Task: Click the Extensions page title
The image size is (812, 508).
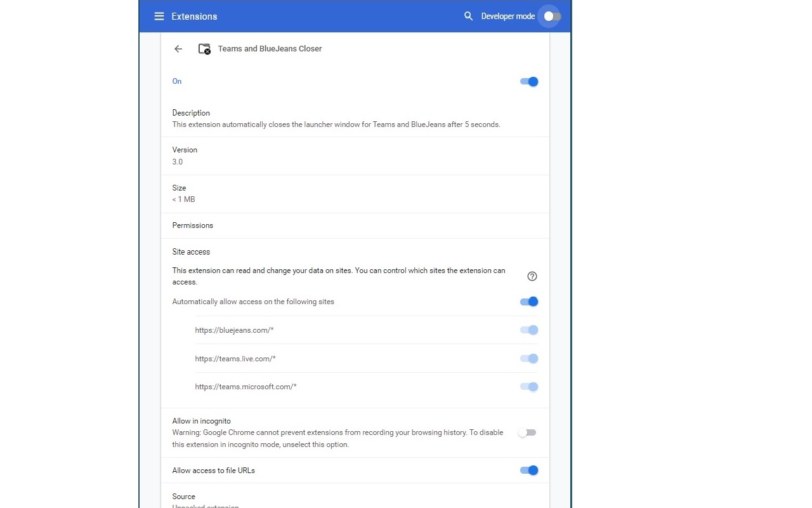Action: [x=194, y=17]
